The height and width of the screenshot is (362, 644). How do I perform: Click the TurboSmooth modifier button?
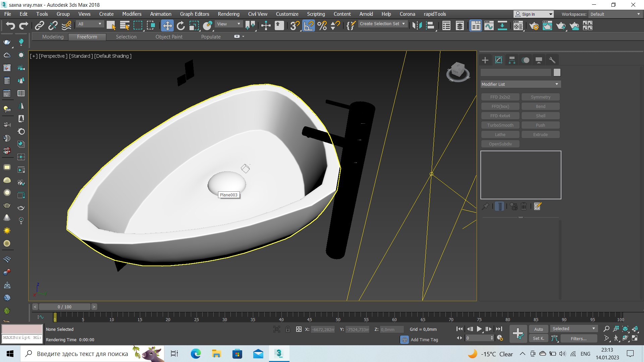tap(500, 125)
